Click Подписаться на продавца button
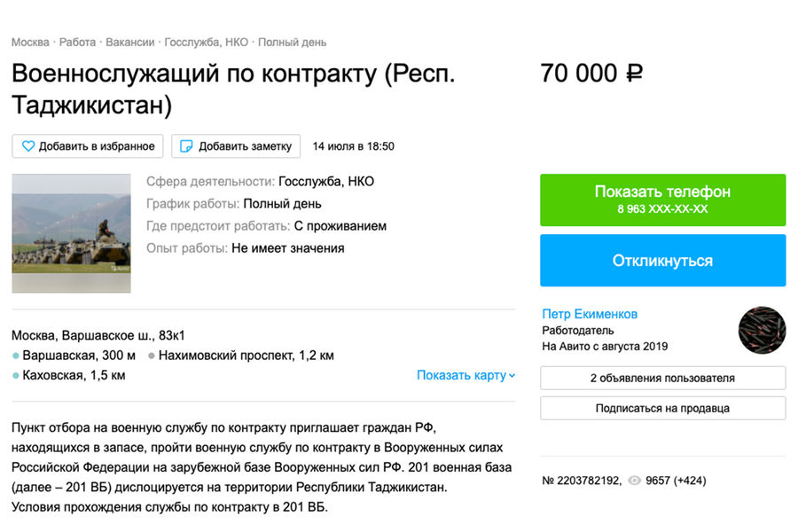 662,408
